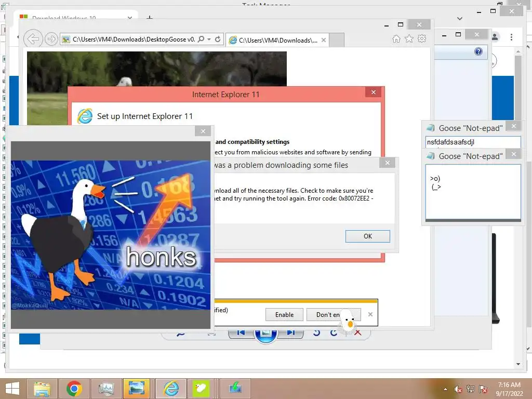This screenshot has height=399, width=532.
Task: Open Tools gear menu in Internet Explorer
Action: pos(422,38)
